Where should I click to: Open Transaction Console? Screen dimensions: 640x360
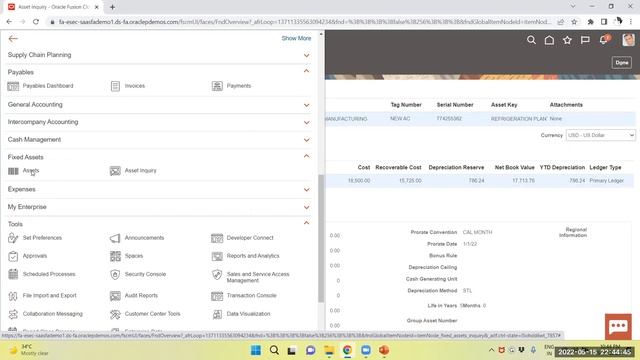click(251, 296)
